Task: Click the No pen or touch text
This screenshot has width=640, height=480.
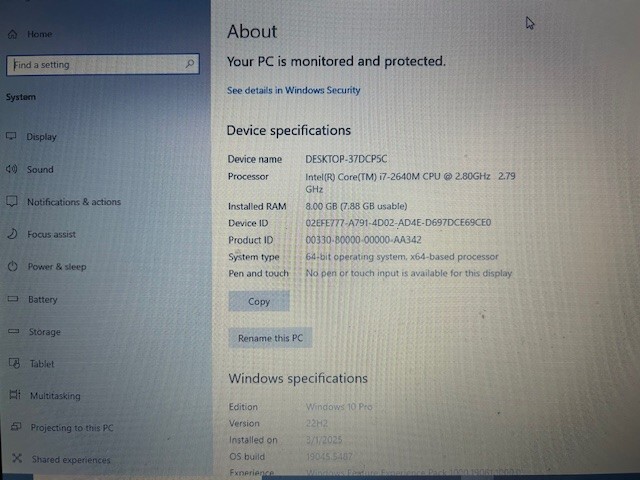Action: (409, 273)
